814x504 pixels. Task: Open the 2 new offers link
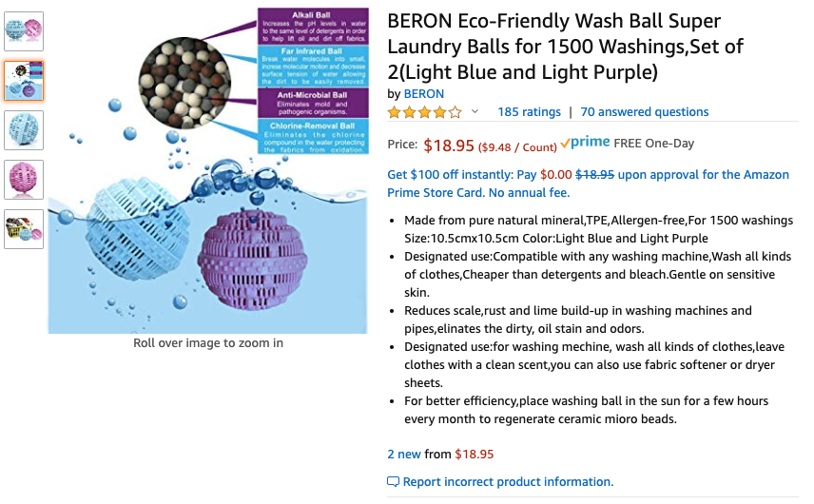[404, 455]
